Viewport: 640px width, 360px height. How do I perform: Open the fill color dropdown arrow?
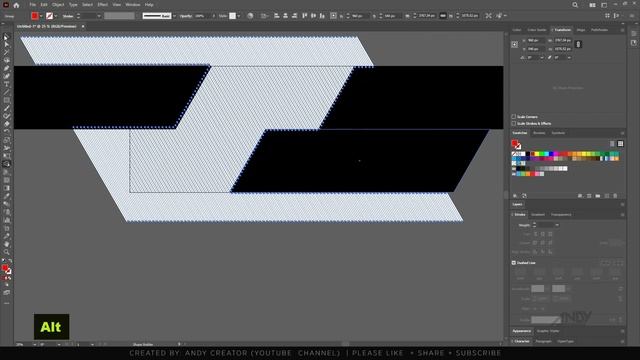(x=41, y=16)
